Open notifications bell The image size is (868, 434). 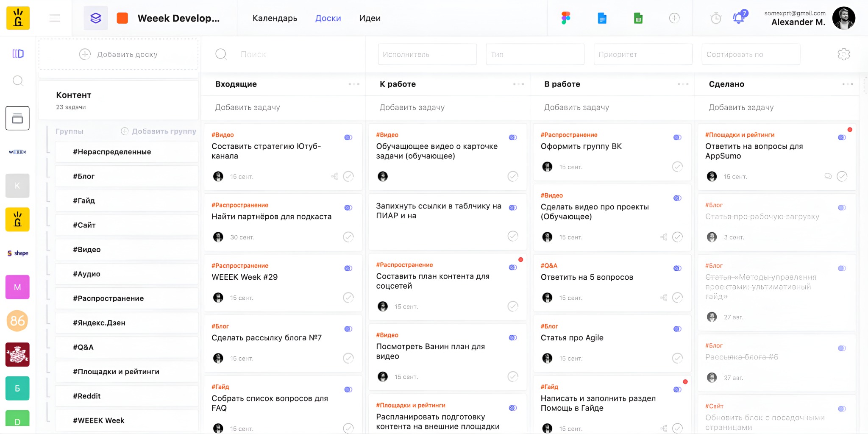coord(739,18)
